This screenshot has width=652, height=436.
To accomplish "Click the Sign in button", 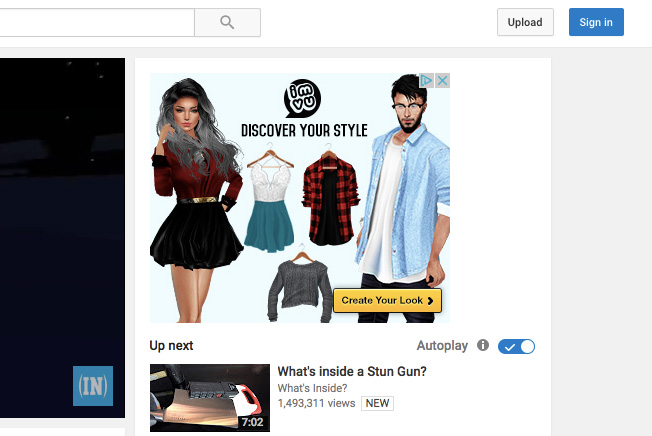I will (x=595, y=22).
